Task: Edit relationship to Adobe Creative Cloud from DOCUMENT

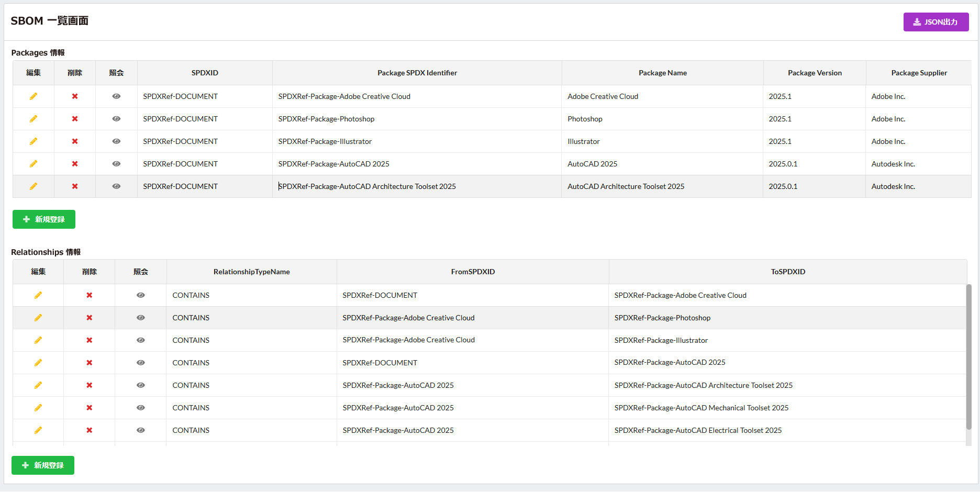Action: 38,295
